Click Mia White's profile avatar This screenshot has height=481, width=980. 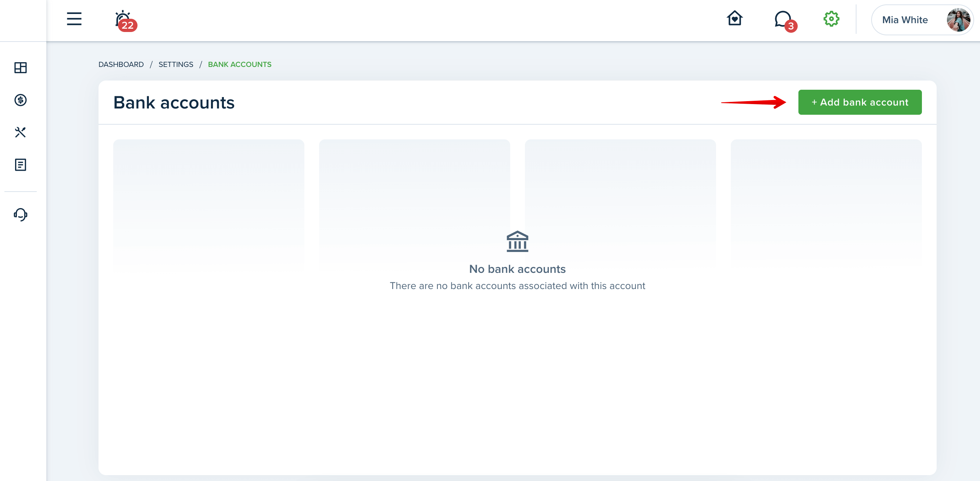coord(958,20)
